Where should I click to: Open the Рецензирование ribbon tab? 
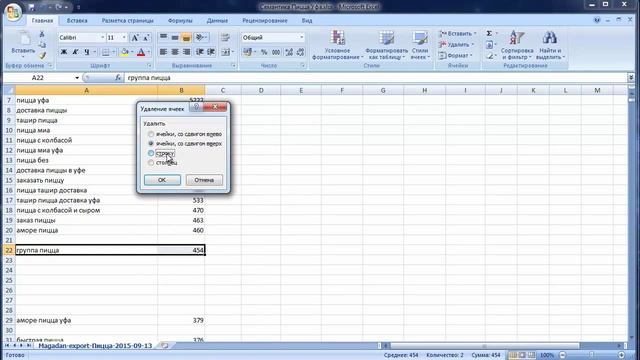click(x=264, y=20)
